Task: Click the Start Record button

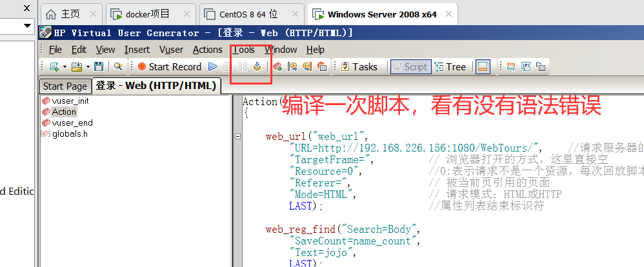Action: point(169,66)
